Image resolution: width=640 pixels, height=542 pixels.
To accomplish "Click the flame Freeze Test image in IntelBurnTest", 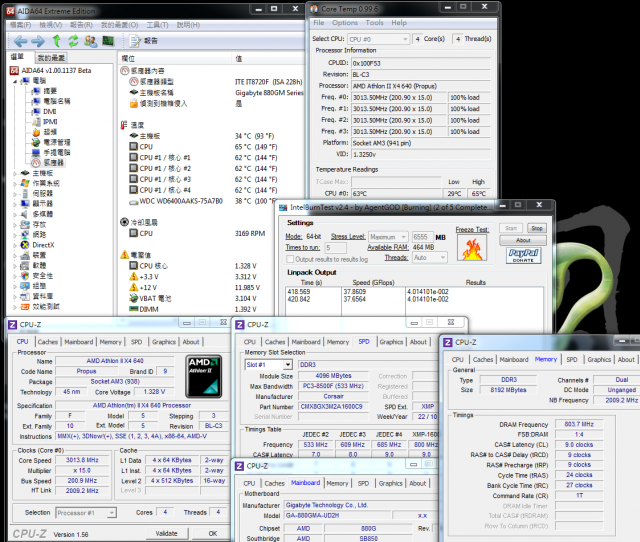I will click(472, 248).
